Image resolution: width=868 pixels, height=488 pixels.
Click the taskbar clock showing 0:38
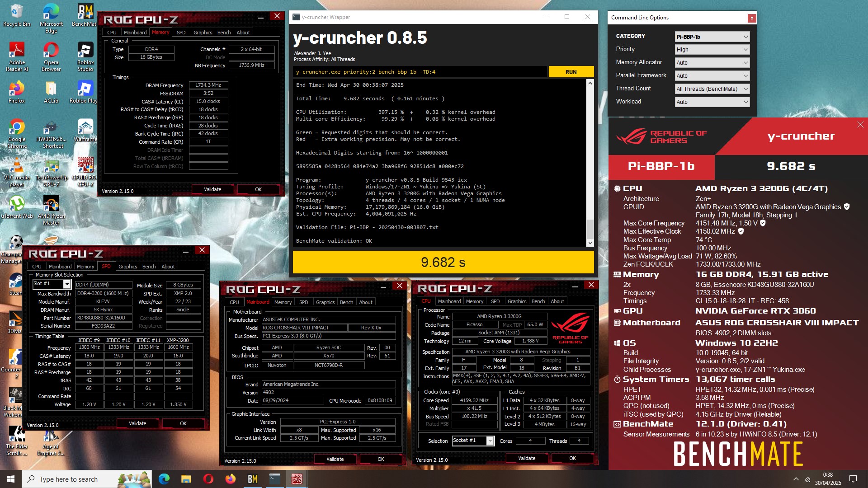click(x=828, y=479)
